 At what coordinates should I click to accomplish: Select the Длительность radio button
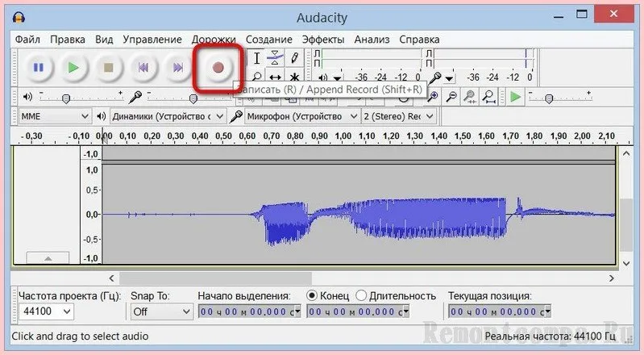[361, 295]
